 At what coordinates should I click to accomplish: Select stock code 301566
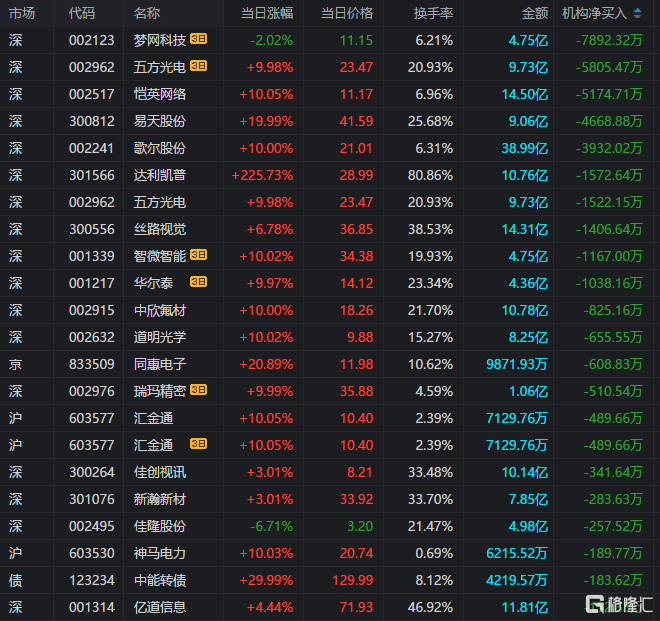click(91, 175)
